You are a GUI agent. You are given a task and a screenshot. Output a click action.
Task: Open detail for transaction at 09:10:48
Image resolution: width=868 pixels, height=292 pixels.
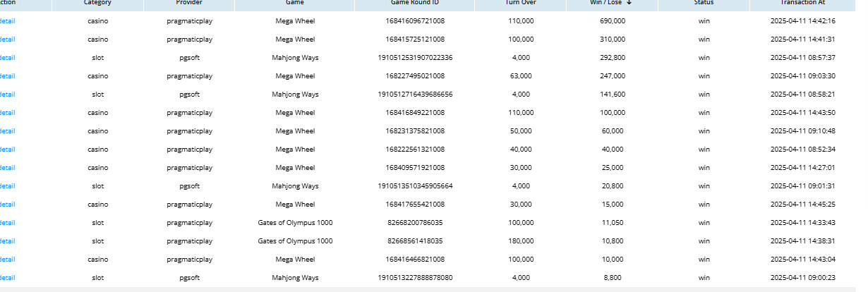coord(7,131)
